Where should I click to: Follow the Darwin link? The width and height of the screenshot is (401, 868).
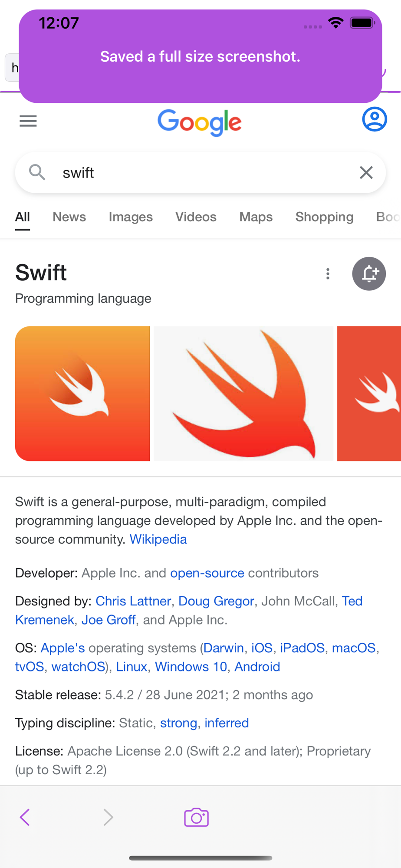[x=224, y=648]
